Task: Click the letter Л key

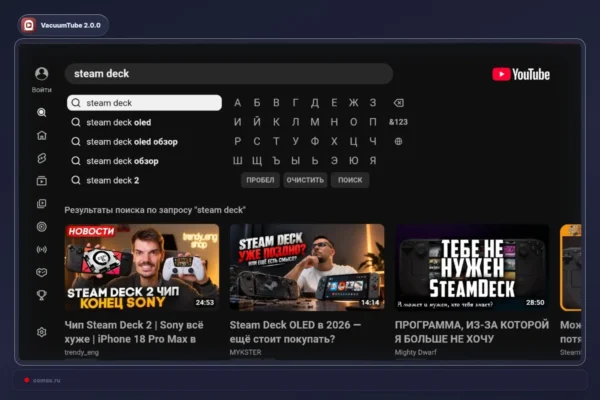Action: pos(295,122)
